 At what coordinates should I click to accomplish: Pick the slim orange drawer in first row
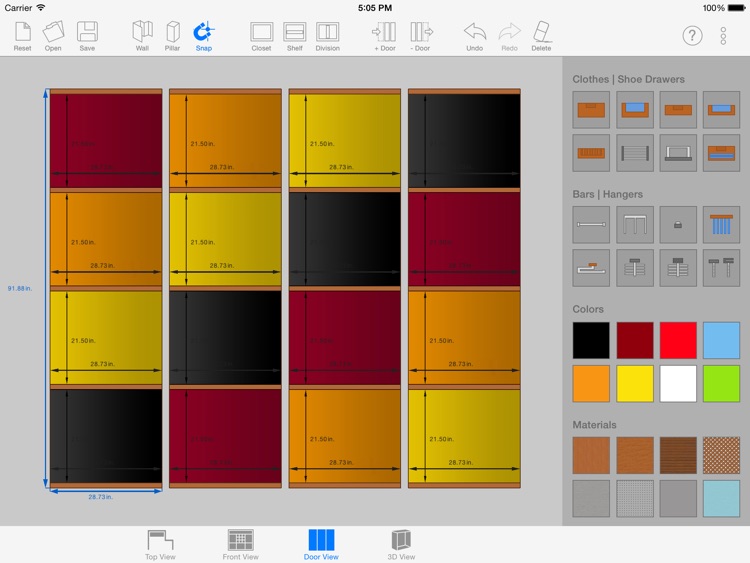678,110
